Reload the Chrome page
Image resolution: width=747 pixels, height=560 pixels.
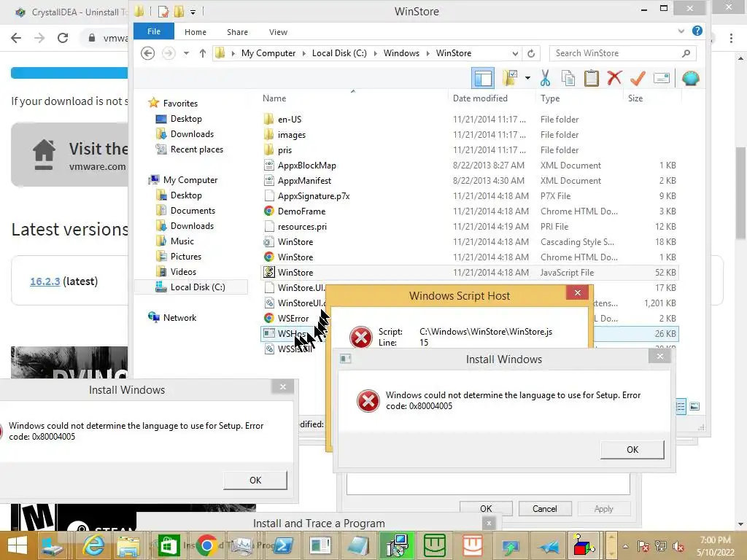(x=63, y=38)
